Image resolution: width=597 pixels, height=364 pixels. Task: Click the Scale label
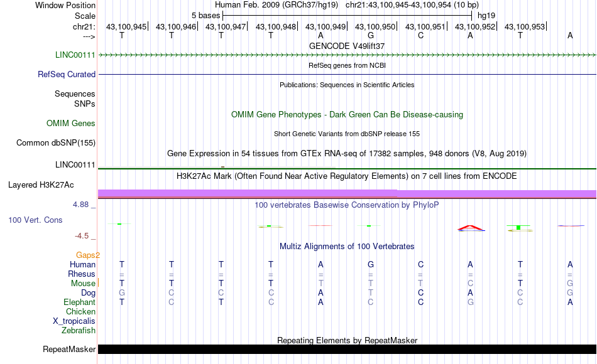[x=85, y=16]
